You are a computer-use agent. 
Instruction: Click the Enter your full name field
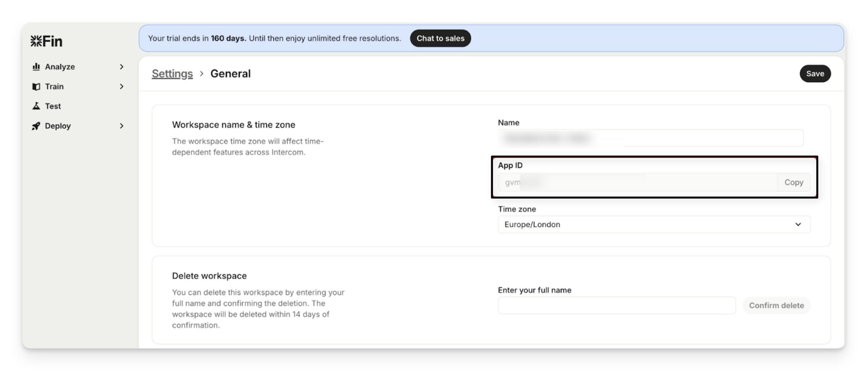point(616,306)
